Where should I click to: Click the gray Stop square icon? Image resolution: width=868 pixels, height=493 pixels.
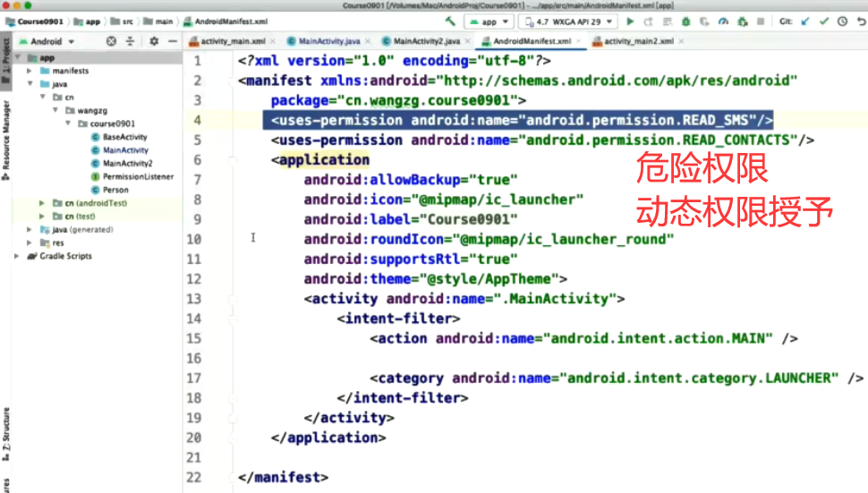tap(761, 21)
